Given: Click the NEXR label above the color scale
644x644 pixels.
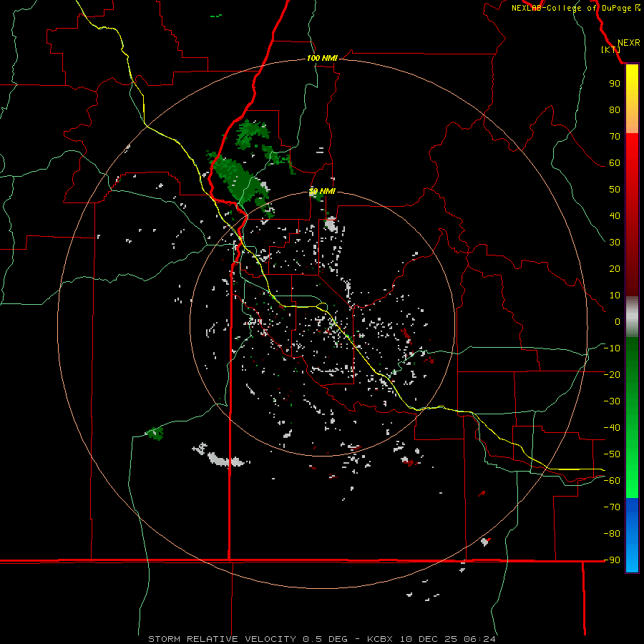Looking at the screenshot, I should pyautogui.click(x=628, y=43).
